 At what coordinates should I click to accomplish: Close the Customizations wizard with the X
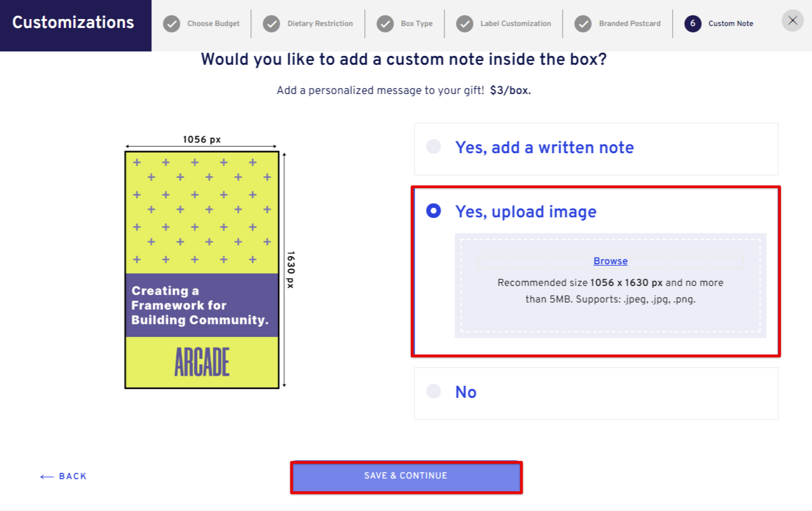(x=792, y=20)
